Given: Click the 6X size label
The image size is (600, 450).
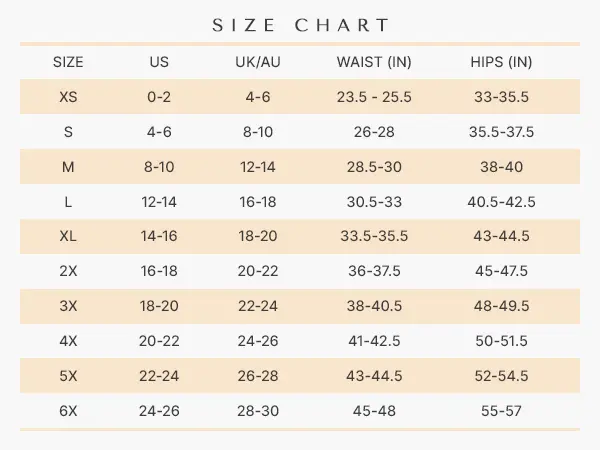Looking at the screenshot, I should [x=68, y=410].
